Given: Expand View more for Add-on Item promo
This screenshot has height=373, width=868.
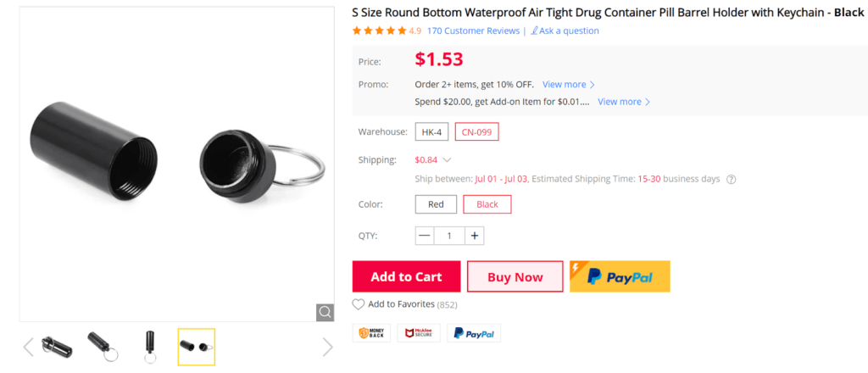Looking at the screenshot, I should [624, 102].
